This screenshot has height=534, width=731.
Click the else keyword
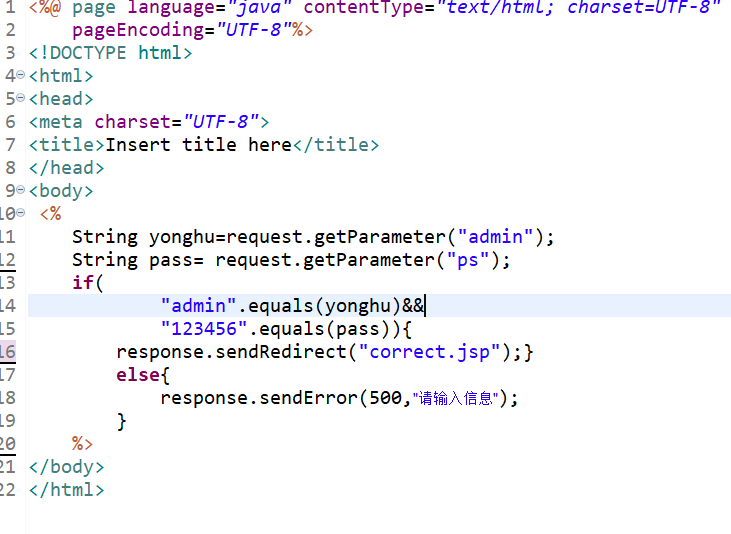[x=138, y=375]
